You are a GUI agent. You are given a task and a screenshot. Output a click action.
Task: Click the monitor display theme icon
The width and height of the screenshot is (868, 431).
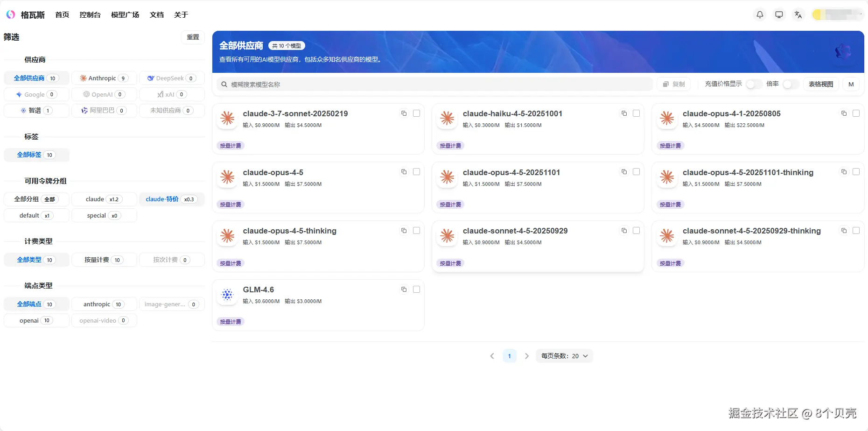[x=779, y=14]
